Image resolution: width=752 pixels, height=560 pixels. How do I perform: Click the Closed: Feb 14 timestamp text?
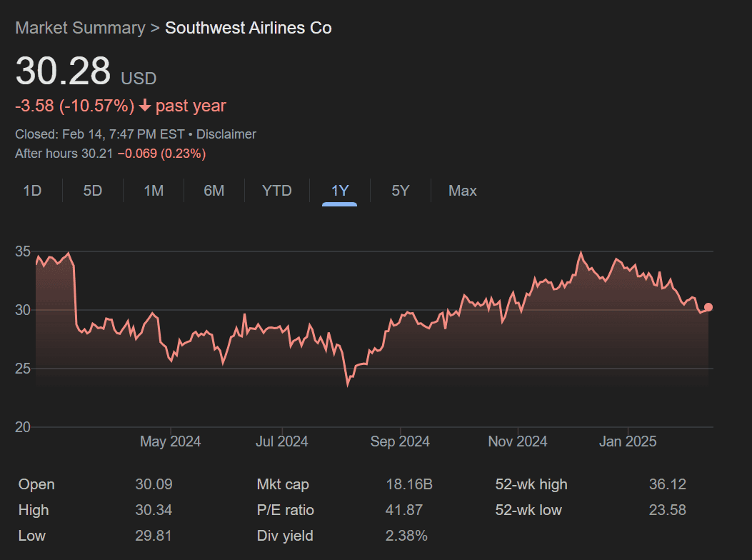(x=100, y=134)
